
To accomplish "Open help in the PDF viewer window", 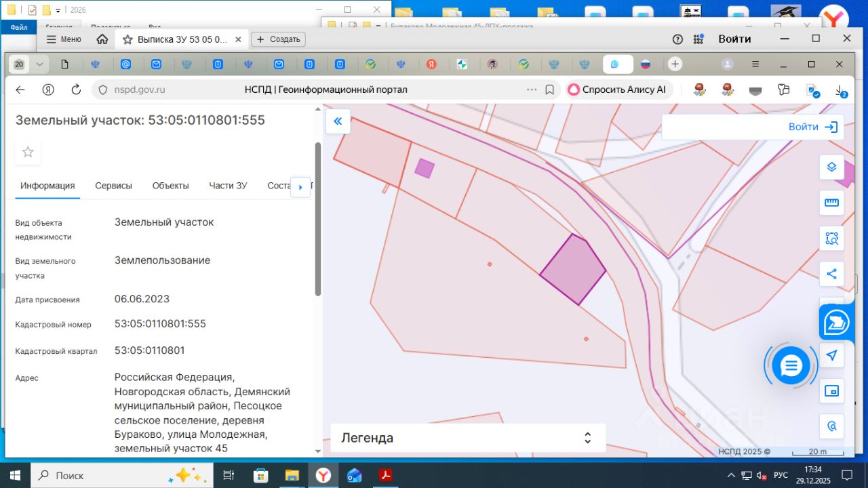I will tap(677, 39).
